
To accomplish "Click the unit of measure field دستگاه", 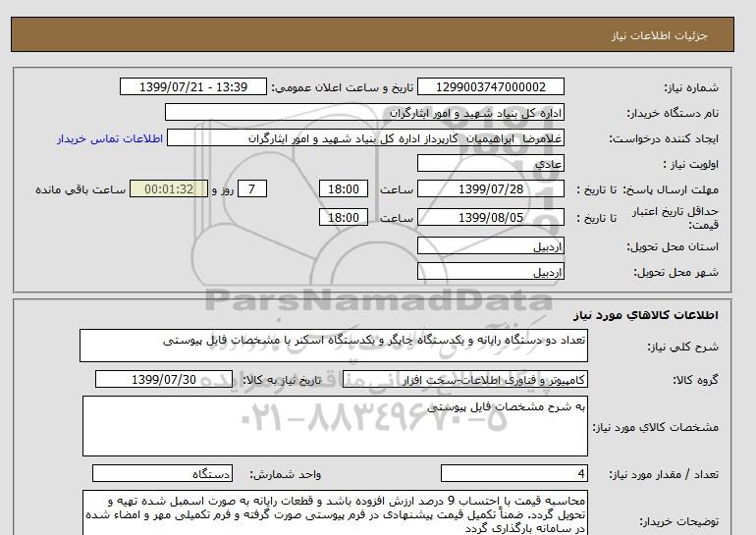I will coord(162,474).
